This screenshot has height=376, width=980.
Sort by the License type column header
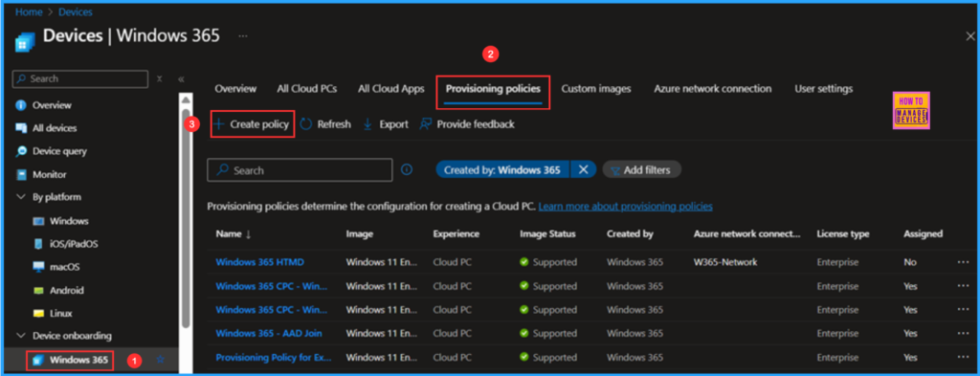[842, 234]
